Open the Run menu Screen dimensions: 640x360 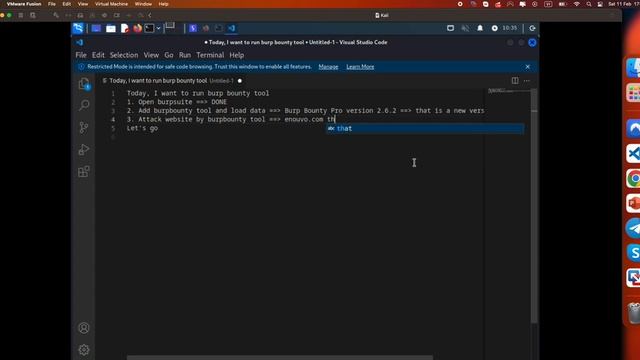click(185, 55)
